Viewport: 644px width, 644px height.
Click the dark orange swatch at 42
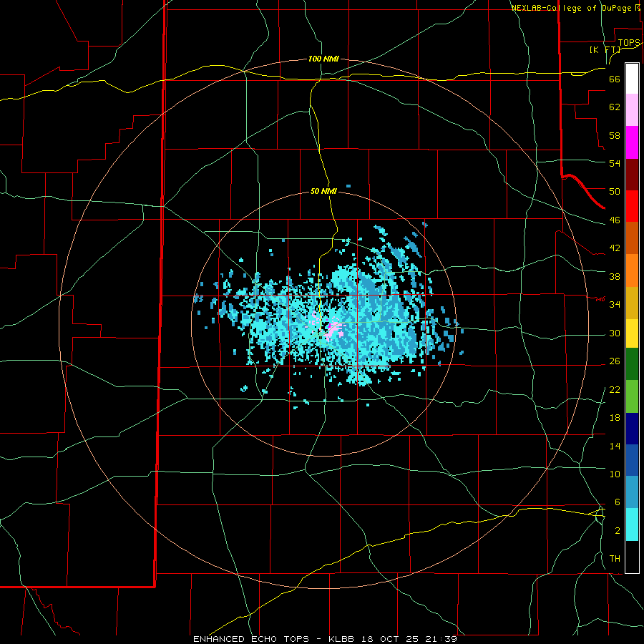pyautogui.click(x=632, y=238)
